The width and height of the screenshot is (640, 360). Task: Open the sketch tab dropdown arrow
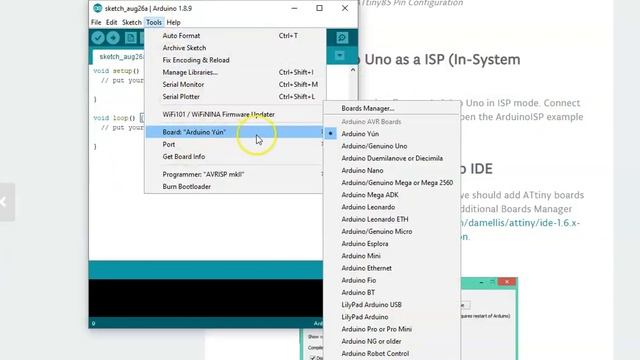click(x=340, y=56)
